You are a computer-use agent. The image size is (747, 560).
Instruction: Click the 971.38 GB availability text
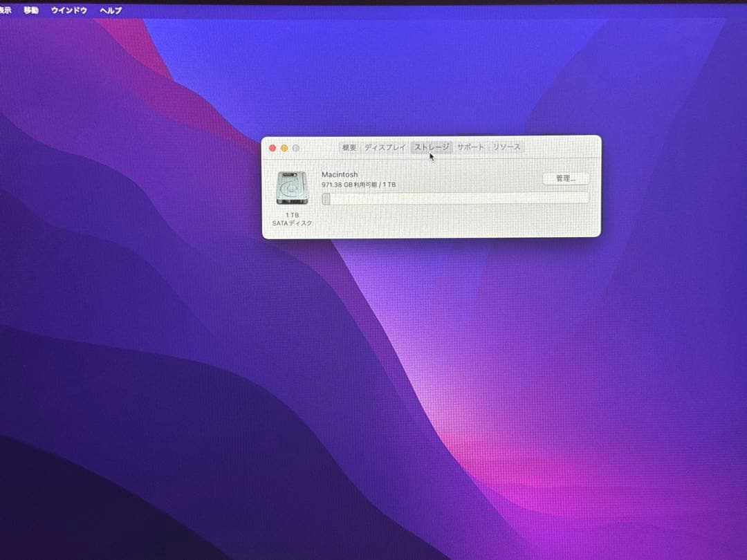click(360, 185)
